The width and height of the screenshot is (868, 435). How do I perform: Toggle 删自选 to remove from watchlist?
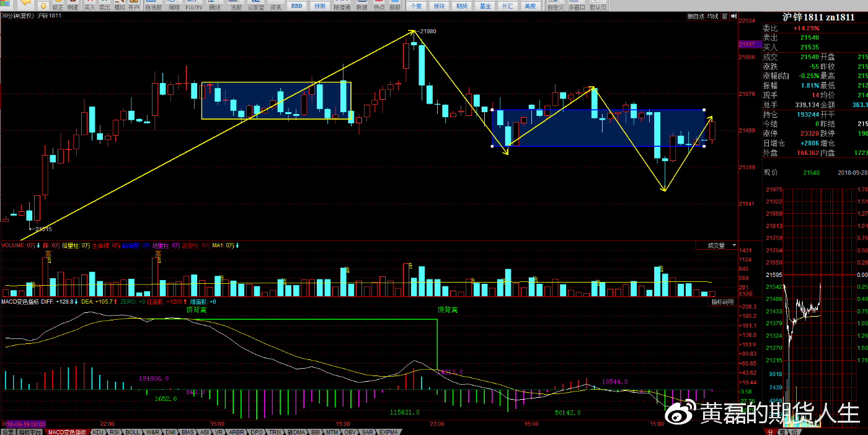(x=696, y=17)
